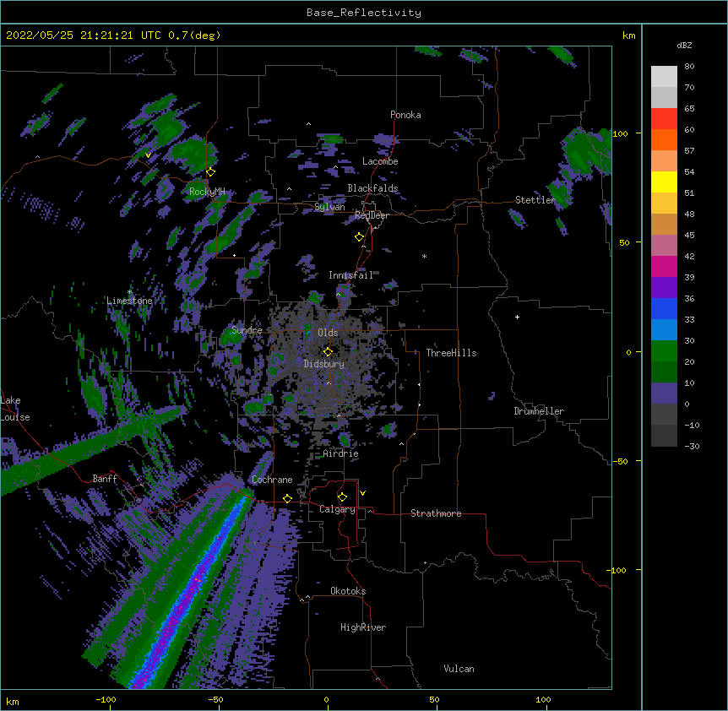Select the light green 20-30 dBZ swatch
The width and height of the screenshot is (728, 711).
(x=664, y=351)
